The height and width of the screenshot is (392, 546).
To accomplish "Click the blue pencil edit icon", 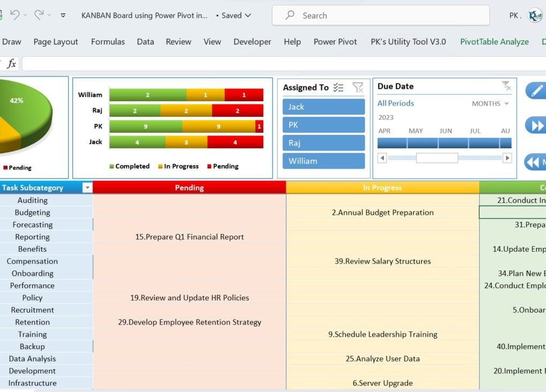I will point(537,91).
